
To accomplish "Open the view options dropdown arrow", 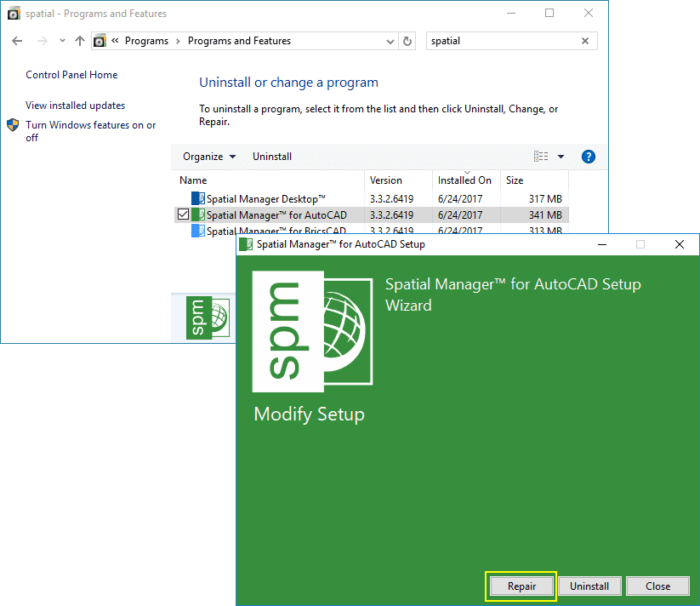I will [561, 157].
